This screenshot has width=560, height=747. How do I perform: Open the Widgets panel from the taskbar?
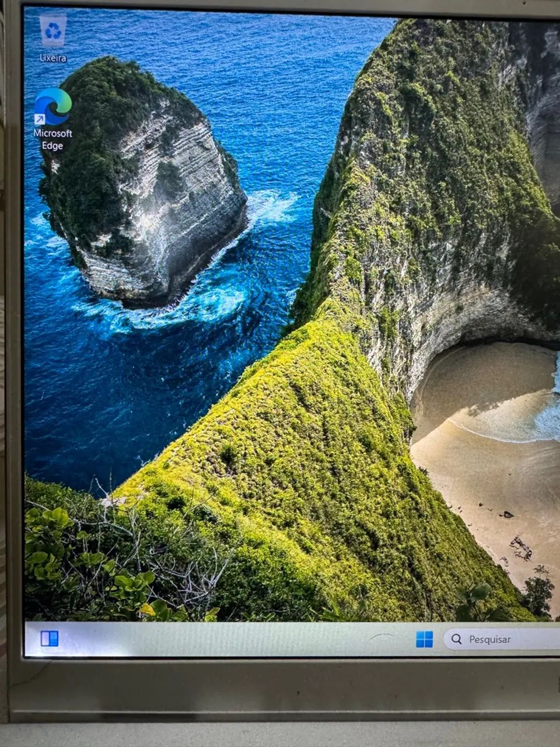[x=50, y=638]
